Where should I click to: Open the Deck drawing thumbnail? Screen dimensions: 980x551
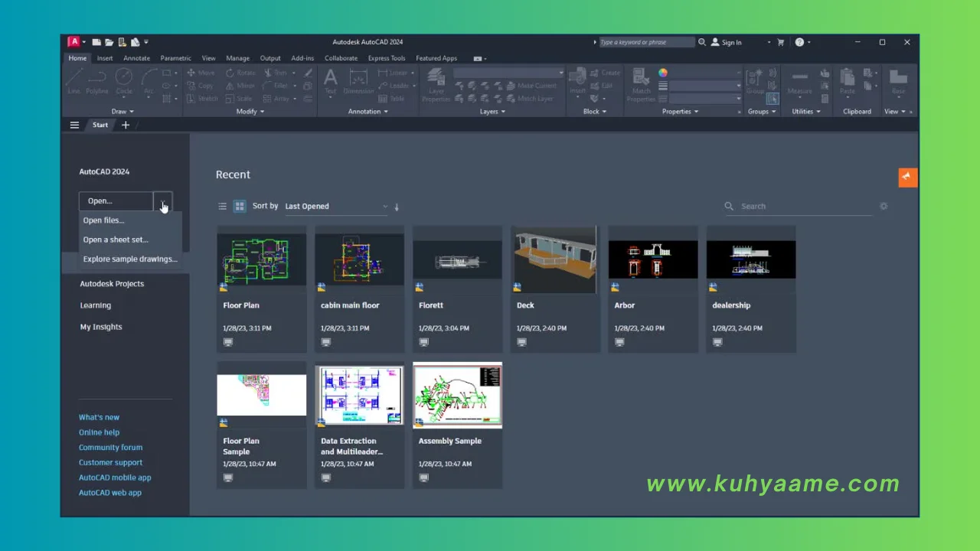coord(555,259)
